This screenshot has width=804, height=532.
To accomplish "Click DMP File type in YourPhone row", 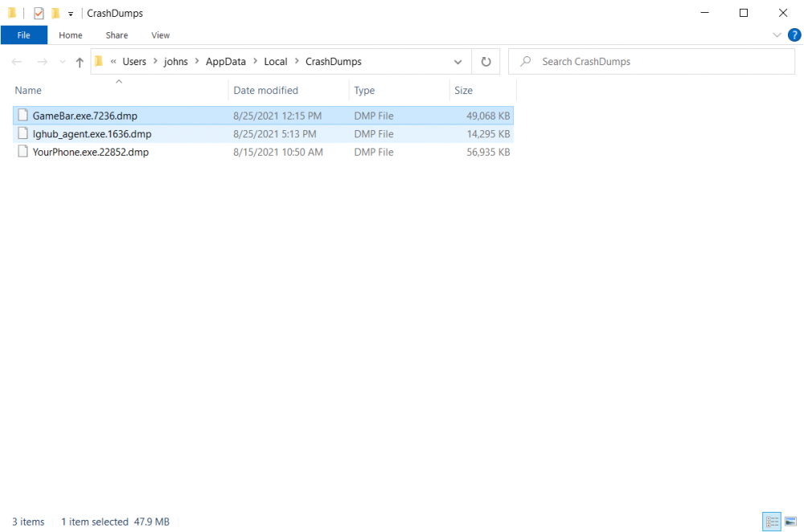I will pyautogui.click(x=374, y=152).
